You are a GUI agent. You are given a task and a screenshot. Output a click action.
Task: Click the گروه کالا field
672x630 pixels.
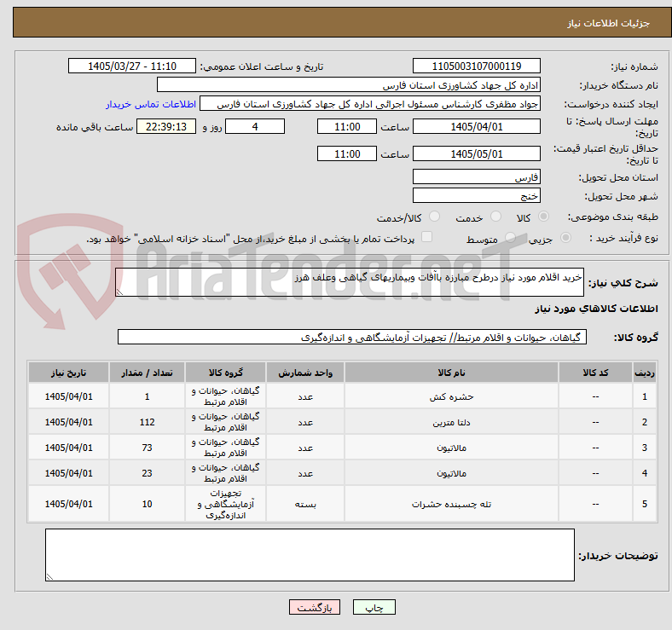point(352,338)
